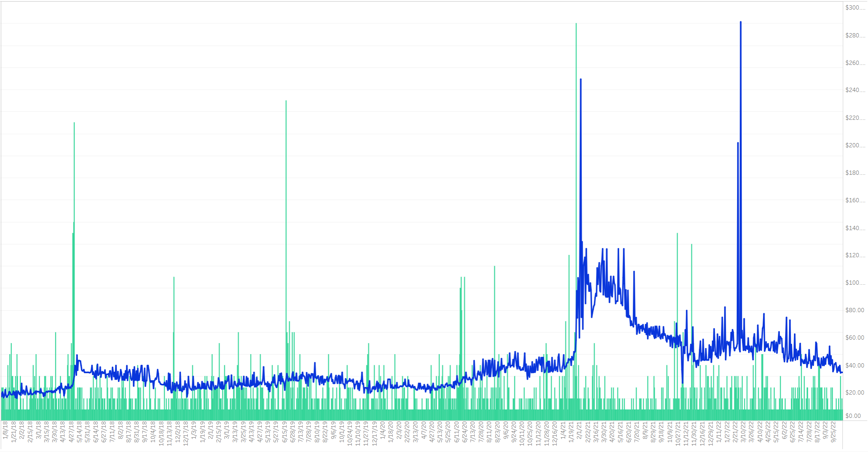The width and height of the screenshot is (868, 456).
Task: Select the 9/24/20 date label
Action: [514, 432]
